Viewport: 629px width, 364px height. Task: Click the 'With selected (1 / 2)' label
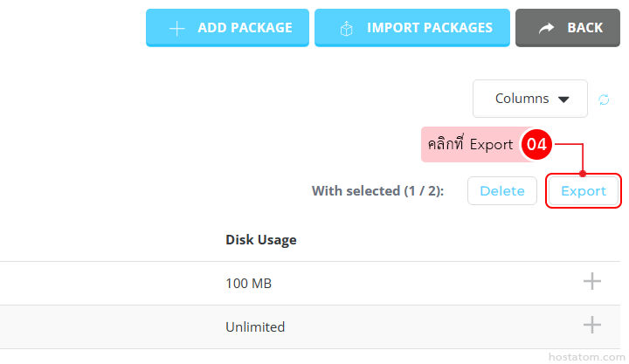pyautogui.click(x=378, y=191)
